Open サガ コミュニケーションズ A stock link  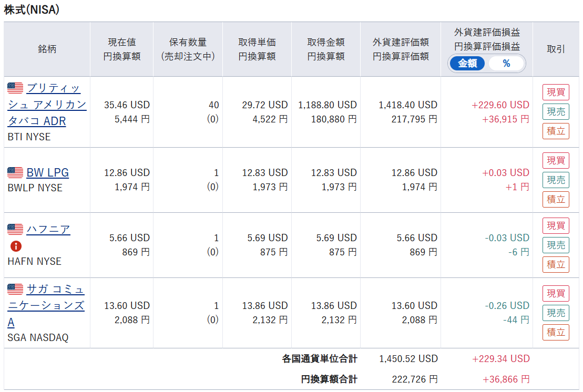point(46,305)
